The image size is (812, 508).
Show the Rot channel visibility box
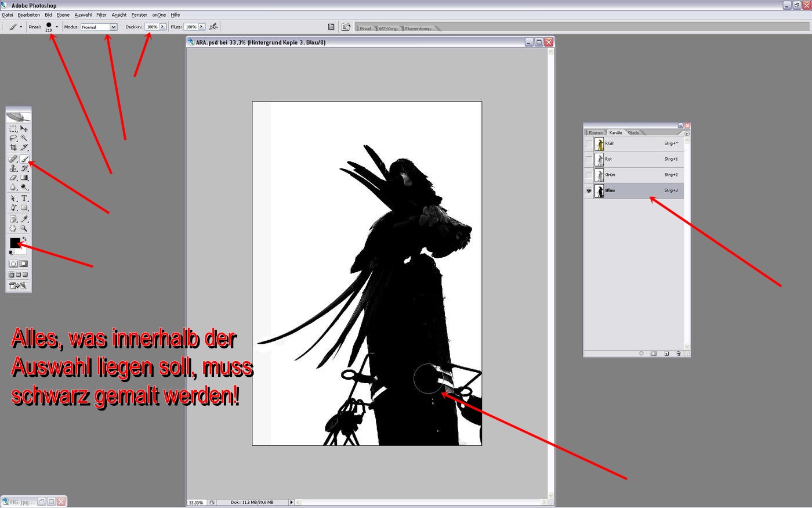[589, 159]
